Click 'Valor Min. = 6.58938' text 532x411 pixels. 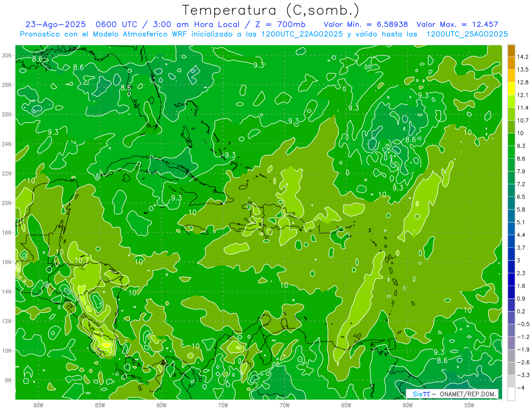366,24
